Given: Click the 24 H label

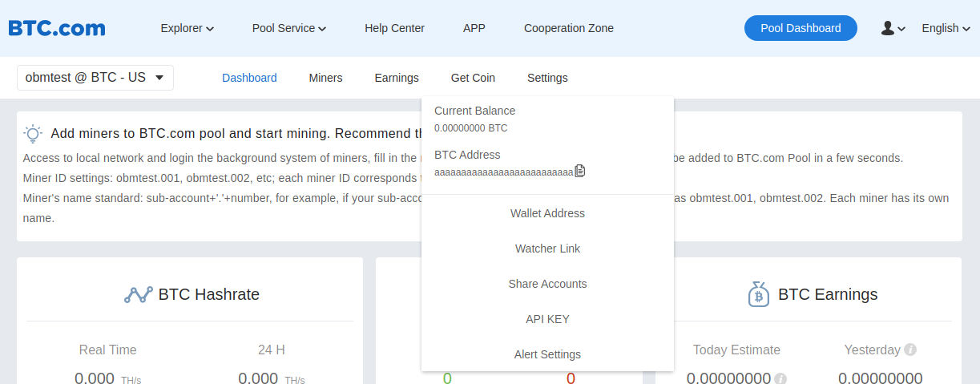Looking at the screenshot, I should 272,350.
